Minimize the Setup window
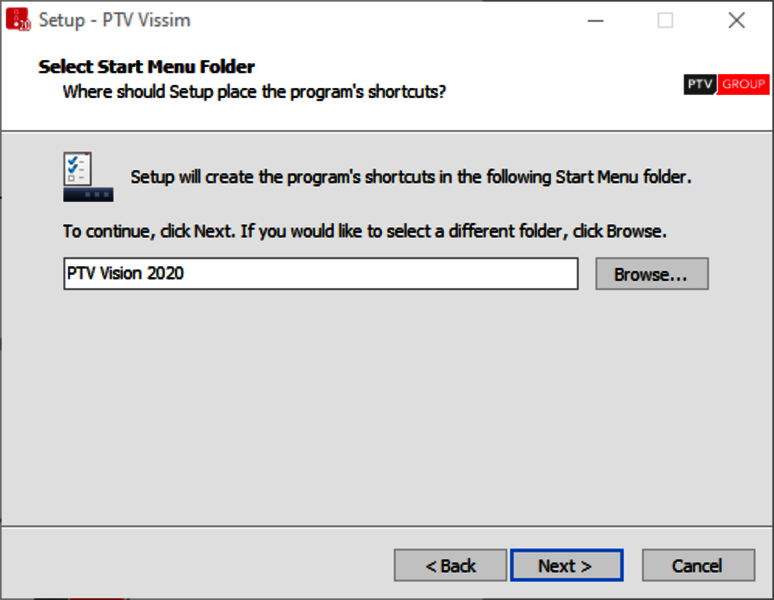This screenshot has width=774, height=600. click(x=595, y=21)
